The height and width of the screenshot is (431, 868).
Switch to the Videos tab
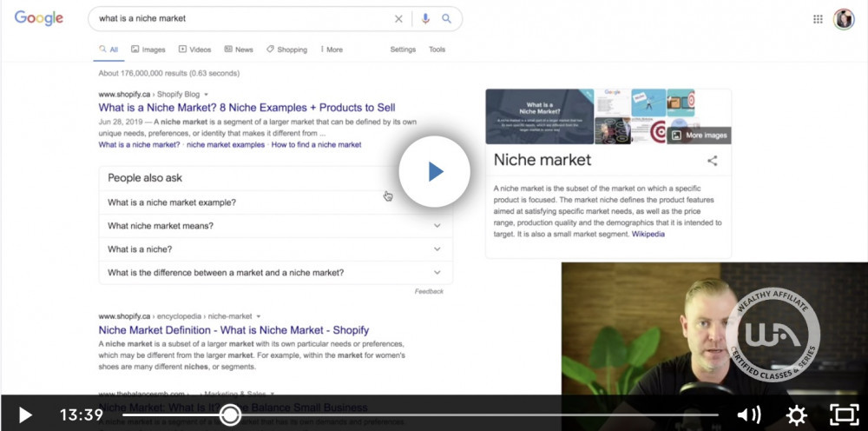pos(194,50)
